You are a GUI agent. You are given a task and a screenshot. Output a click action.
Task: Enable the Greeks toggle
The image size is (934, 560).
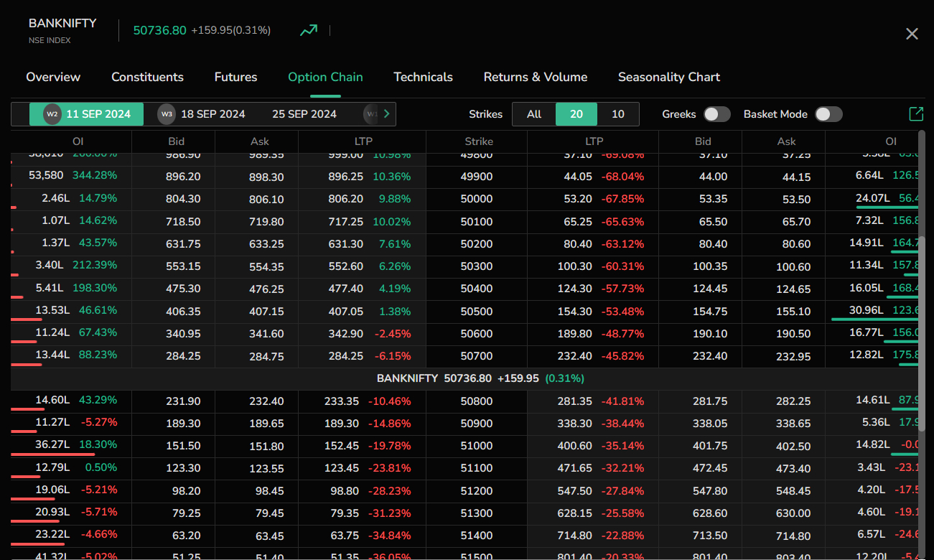coord(716,114)
